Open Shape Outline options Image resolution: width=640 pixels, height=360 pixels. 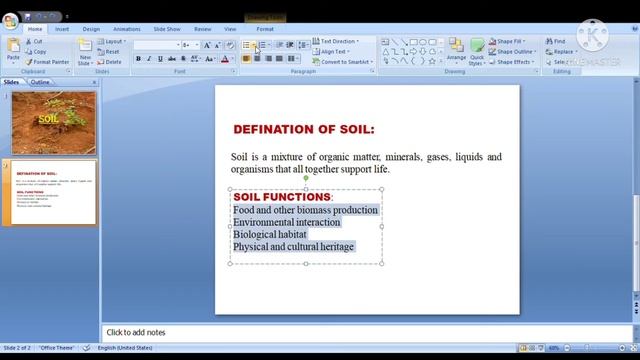513,52
